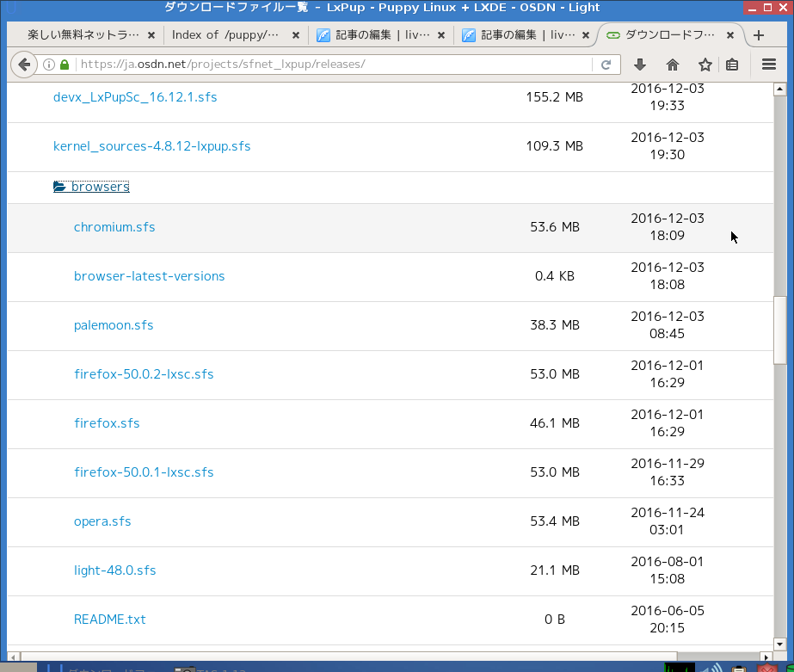Screen dimensions: 794x672
Task: Close the ダウンロードフ tab
Action: tap(730, 35)
